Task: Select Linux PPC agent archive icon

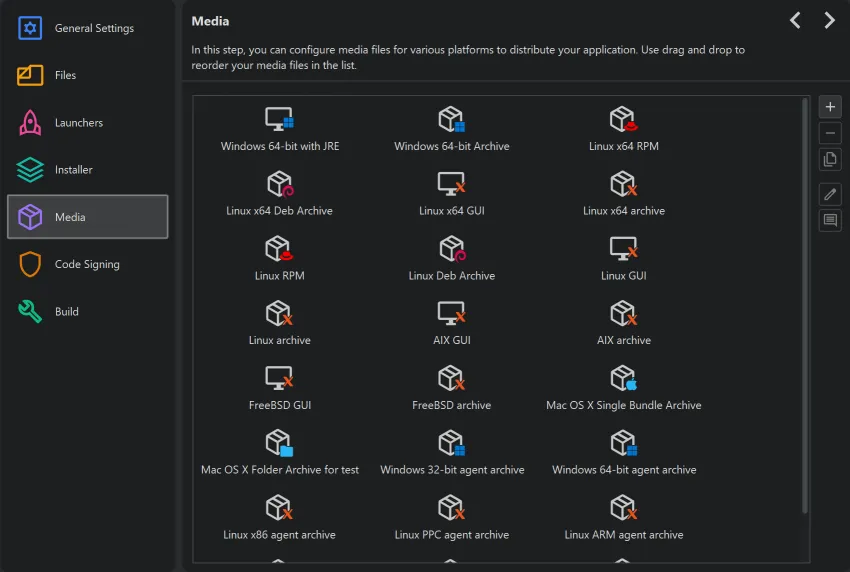Action: coord(452,508)
